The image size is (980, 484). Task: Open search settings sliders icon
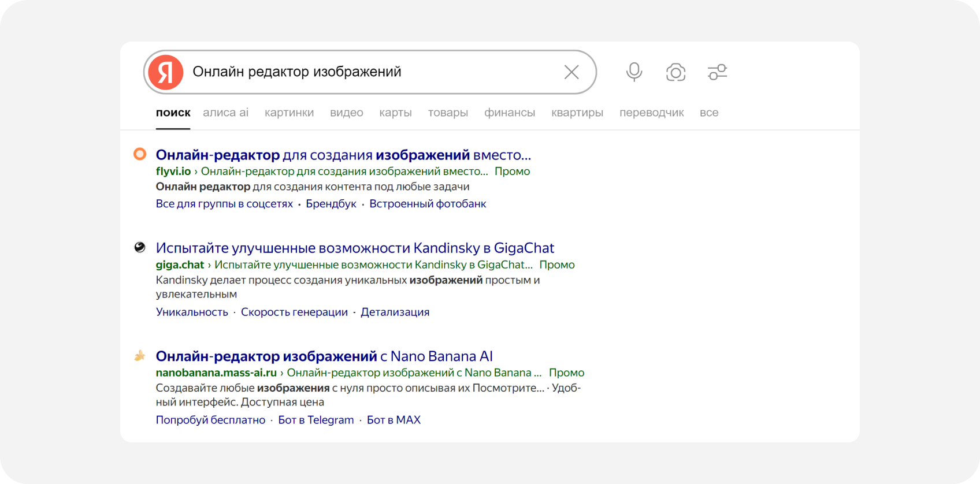click(x=717, y=72)
